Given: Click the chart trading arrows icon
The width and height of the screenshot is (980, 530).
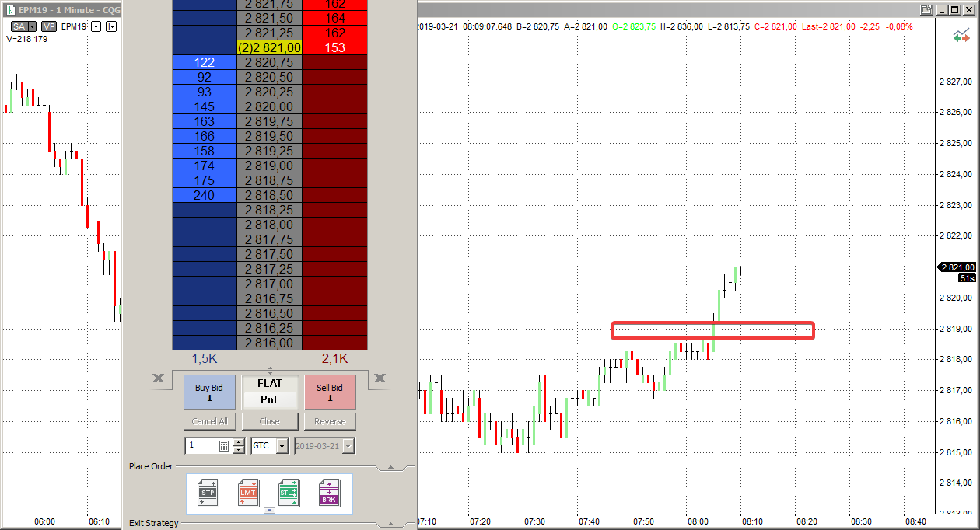Looking at the screenshot, I should point(961,37).
